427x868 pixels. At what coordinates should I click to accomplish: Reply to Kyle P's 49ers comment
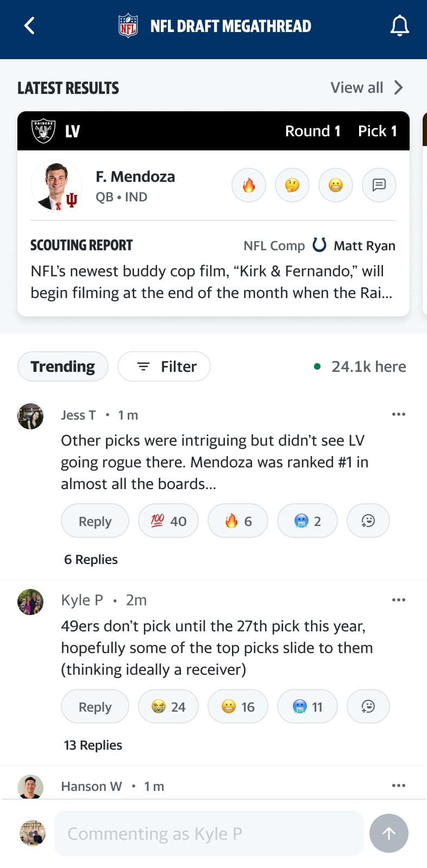point(95,706)
